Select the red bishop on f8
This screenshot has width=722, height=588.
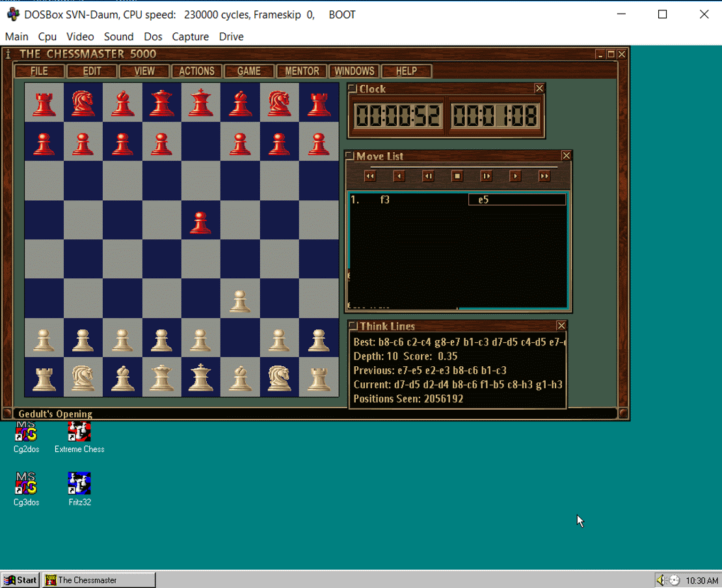240,102
